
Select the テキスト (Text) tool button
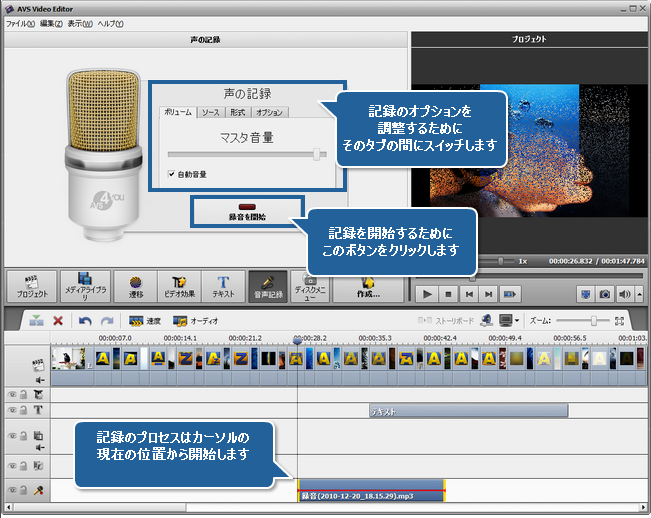223,286
